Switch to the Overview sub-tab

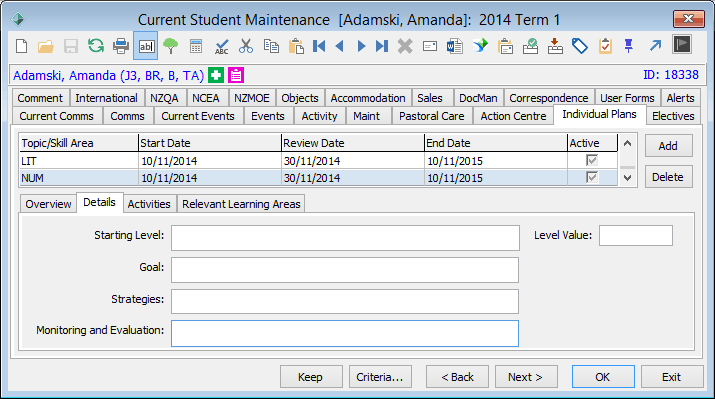click(48, 204)
